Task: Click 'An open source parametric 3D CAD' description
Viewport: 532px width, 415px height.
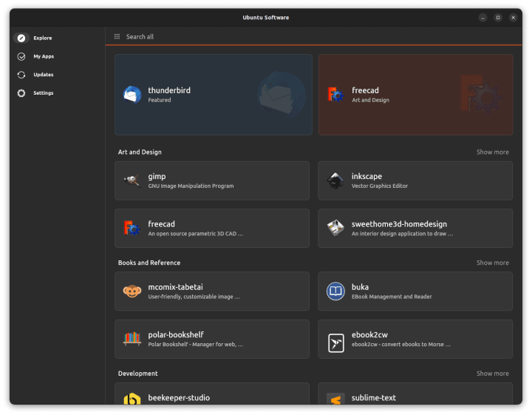Action: tap(195, 234)
